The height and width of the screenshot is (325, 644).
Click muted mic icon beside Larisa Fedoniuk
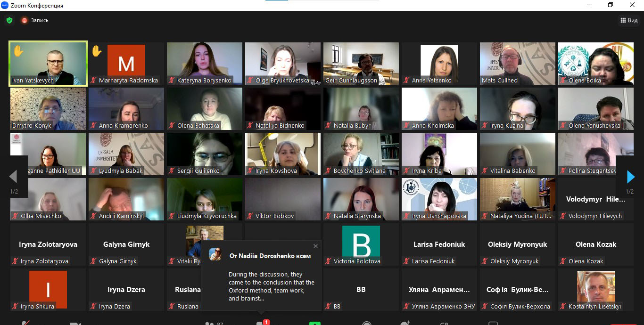click(x=406, y=261)
